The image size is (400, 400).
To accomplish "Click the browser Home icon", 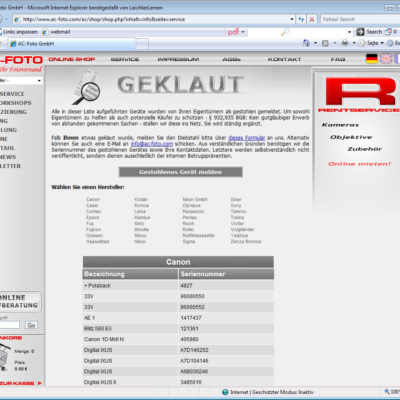I will 306,43.
